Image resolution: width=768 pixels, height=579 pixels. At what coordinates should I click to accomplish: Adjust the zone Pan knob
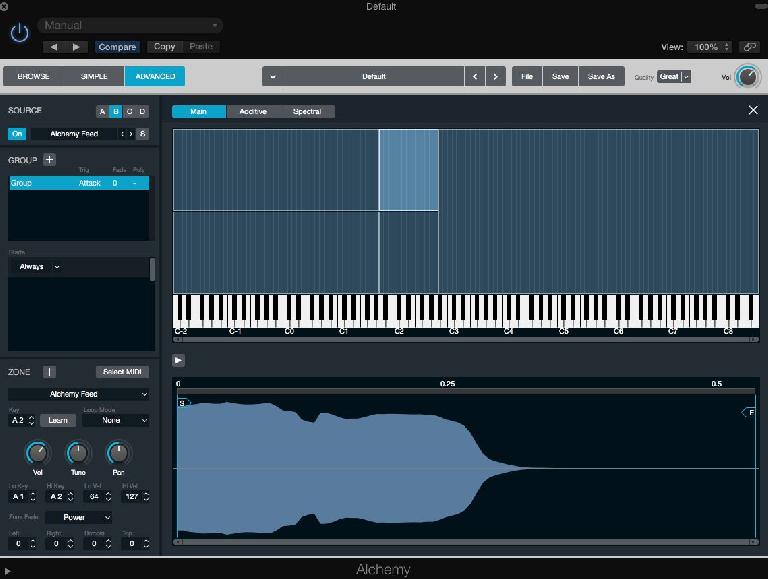point(118,453)
